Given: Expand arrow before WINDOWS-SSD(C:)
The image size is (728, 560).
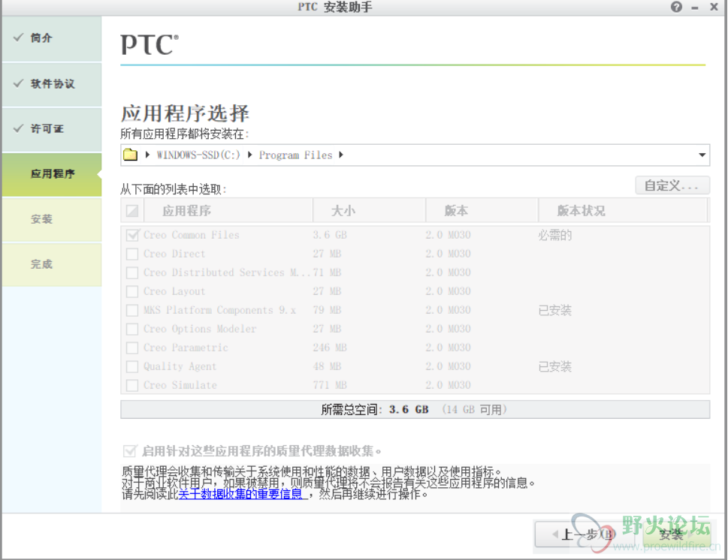Looking at the screenshot, I should click(148, 155).
